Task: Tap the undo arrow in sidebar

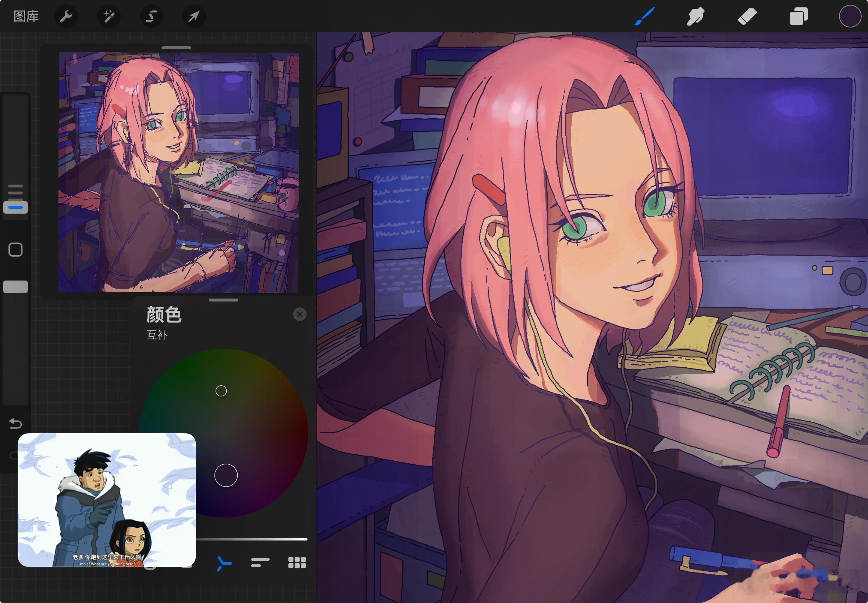Action: (x=15, y=424)
